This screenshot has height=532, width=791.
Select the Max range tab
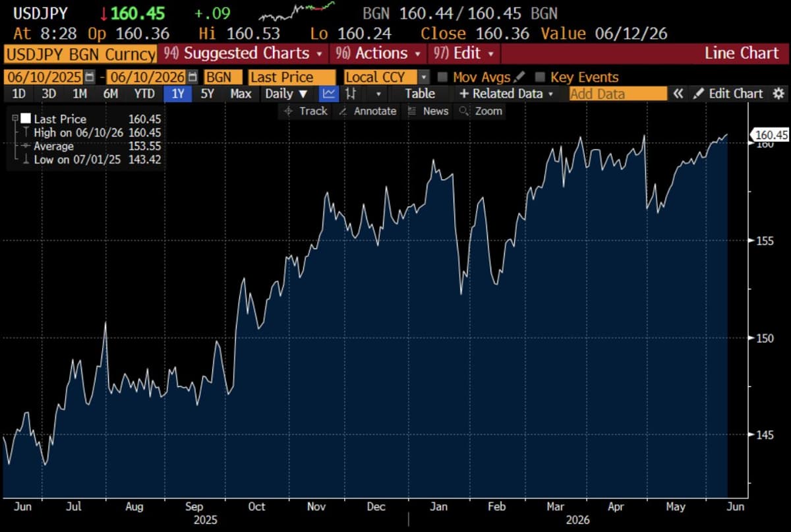[x=241, y=94]
